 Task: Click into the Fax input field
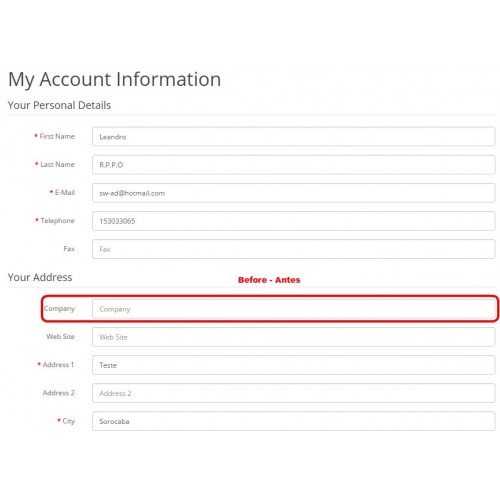pos(293,249)
